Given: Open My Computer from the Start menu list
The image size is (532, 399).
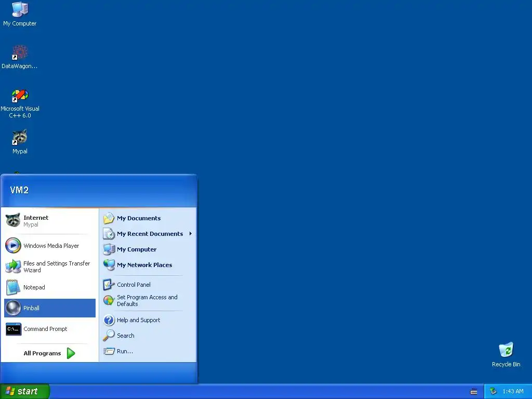Looking at the screenshot, I should pyautogui.click(x=148, y=249).
